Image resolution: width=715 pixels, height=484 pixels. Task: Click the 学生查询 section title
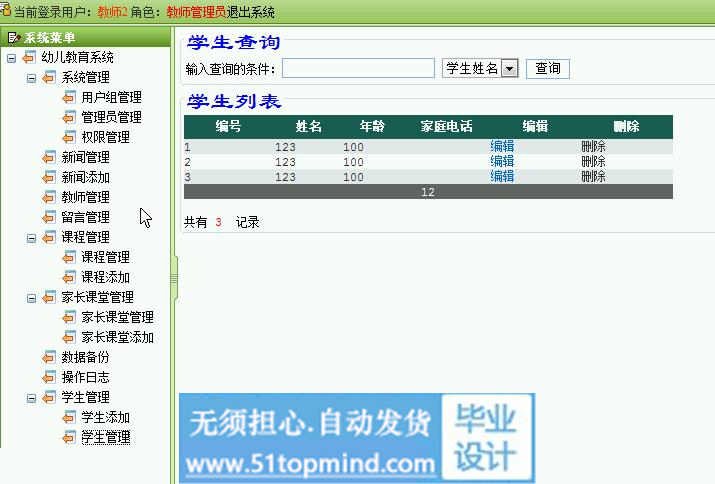click(233, 42)
